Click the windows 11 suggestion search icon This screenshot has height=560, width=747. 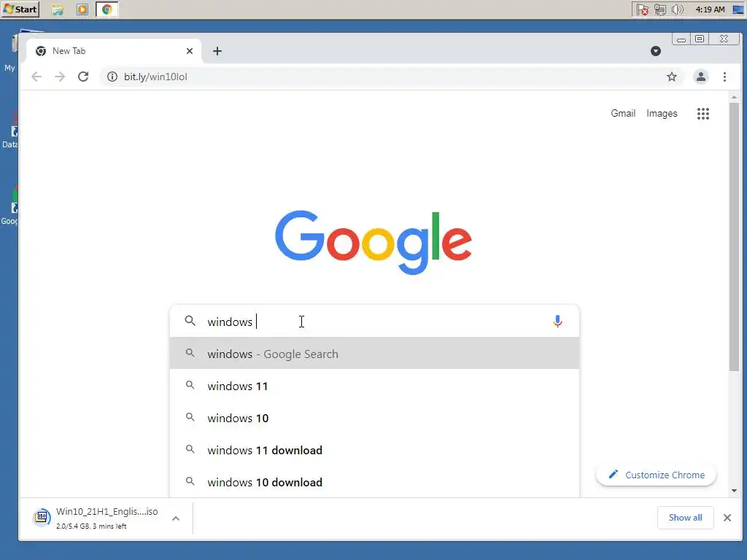(x=190, y=385)
